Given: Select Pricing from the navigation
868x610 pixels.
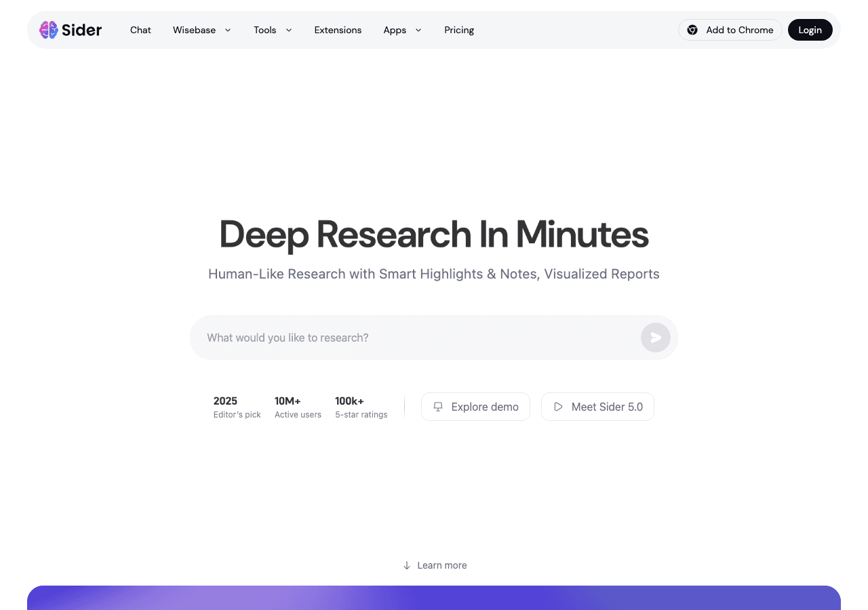Looking at the screenshot, I should click(x=459, y=30).
